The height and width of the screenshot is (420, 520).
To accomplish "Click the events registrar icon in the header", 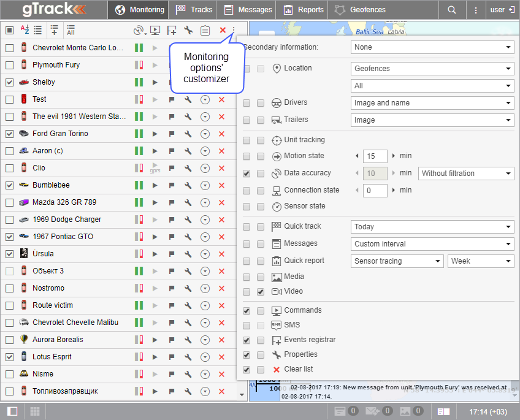I will point(172,30).
